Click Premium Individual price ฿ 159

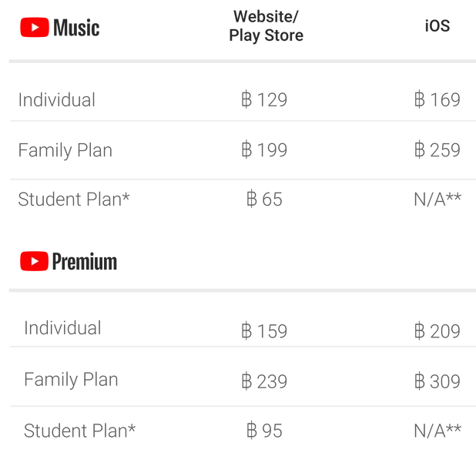pyautogui.click(x=264, y=331)
